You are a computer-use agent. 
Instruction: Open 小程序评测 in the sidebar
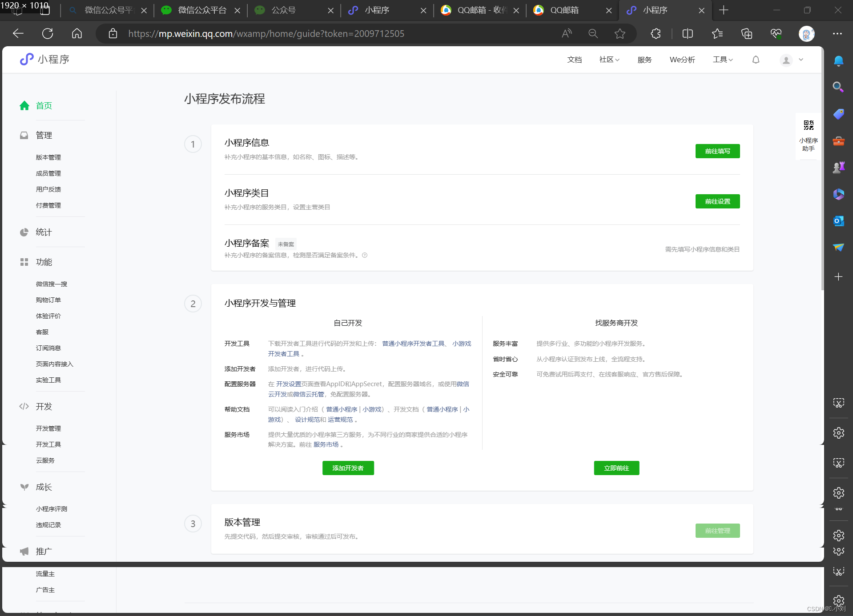[52, 509]
